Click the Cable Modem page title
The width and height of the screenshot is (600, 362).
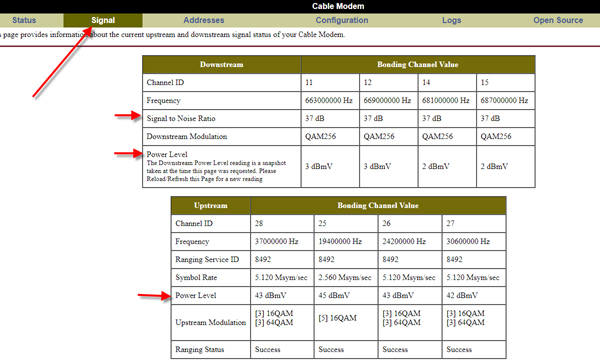[x=338, y=6]
